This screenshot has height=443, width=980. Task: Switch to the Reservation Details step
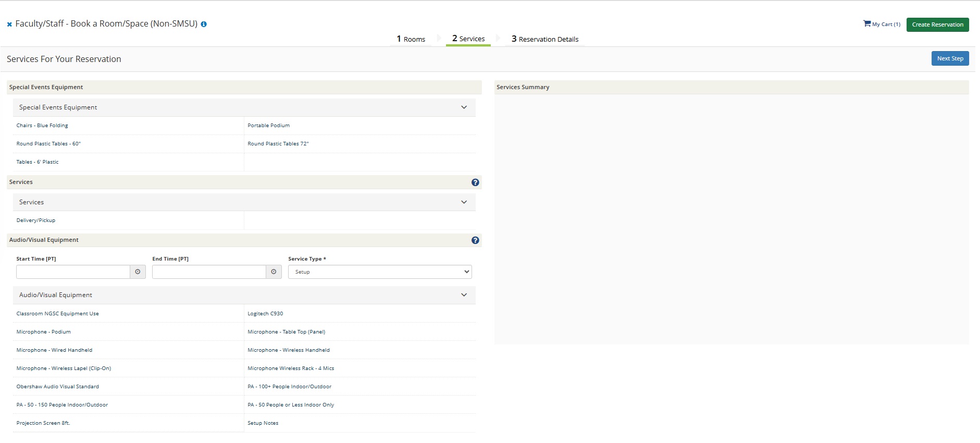point(544,39)
